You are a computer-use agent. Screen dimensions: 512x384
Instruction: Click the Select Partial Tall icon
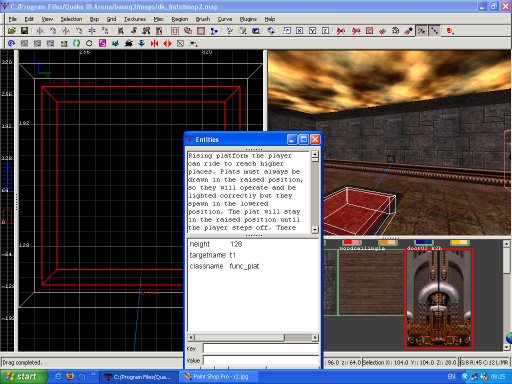click(146, 31)
